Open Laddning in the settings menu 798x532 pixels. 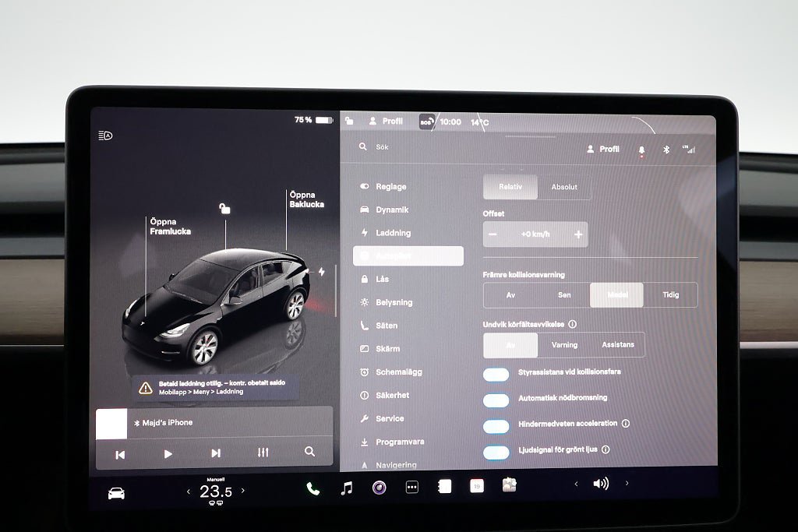[393, 233]
